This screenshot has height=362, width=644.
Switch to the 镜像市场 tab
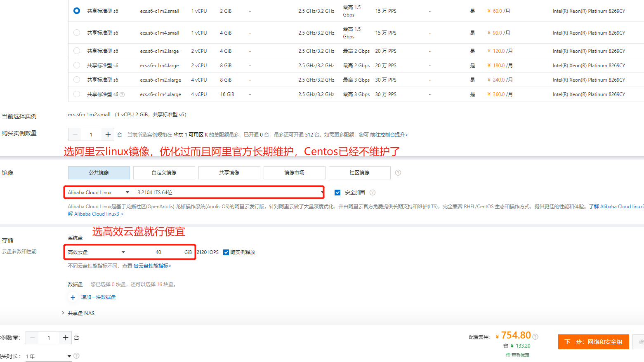295,173
